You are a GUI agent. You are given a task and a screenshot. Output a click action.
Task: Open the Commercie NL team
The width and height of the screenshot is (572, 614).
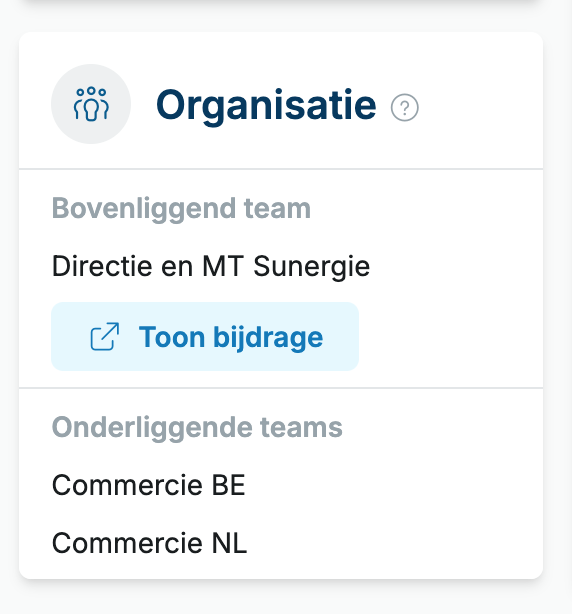tap(150, 543)
